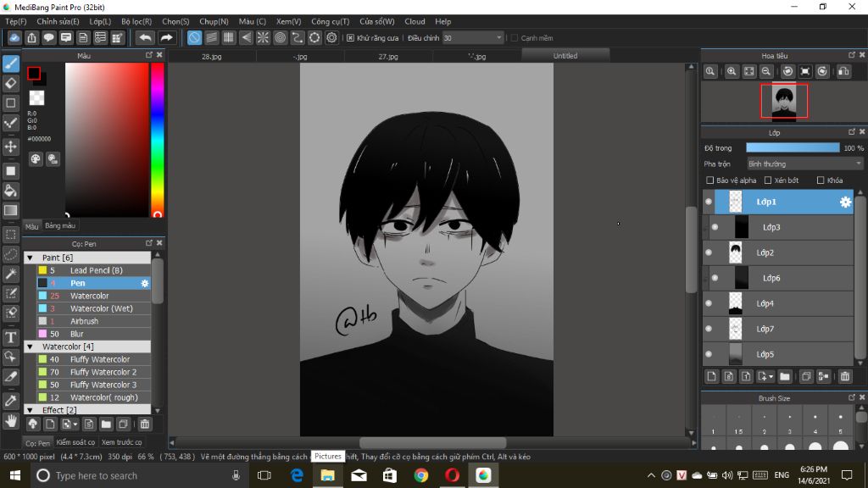Open the Công cụ(T) menu

(x=330, y=21)
